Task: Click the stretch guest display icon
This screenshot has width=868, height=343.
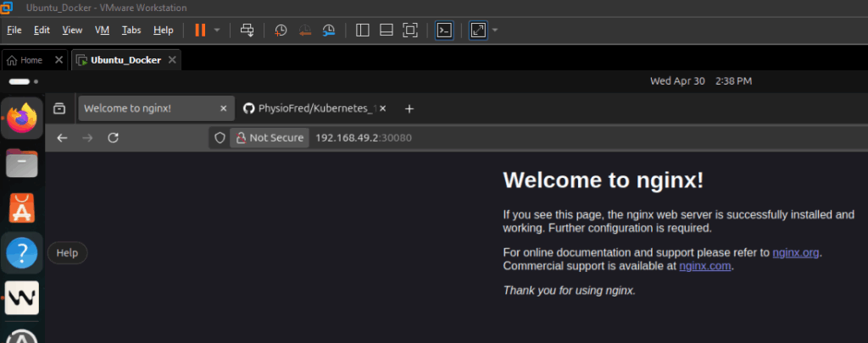Action: click(x=478, y=30)
